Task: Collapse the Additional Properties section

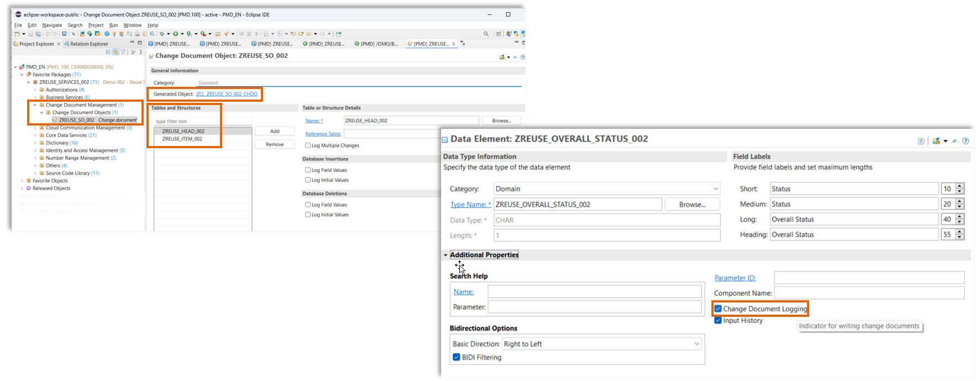Action: point(446,255)
